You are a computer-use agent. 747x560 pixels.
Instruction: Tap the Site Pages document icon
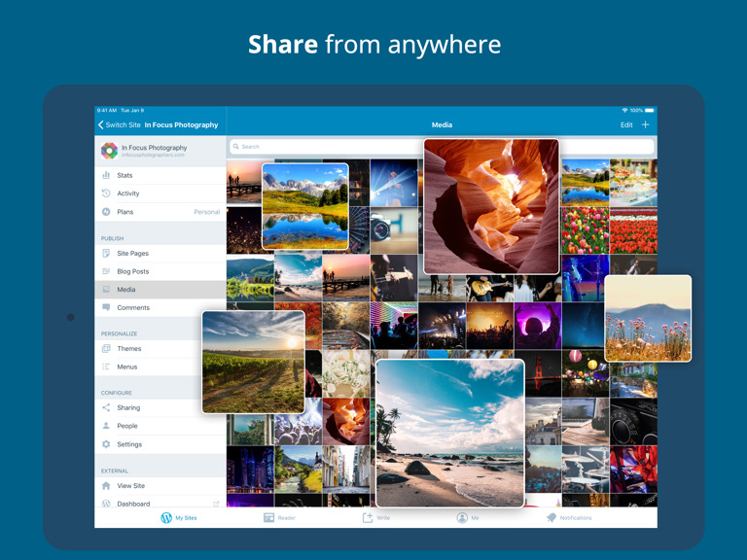(x=106, y=253)
